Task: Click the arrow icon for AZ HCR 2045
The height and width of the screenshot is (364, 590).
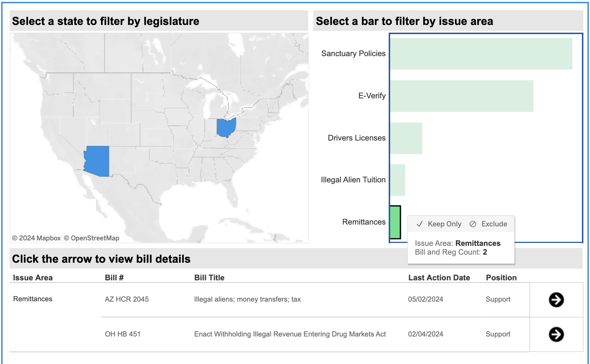Action: [556, 300]
